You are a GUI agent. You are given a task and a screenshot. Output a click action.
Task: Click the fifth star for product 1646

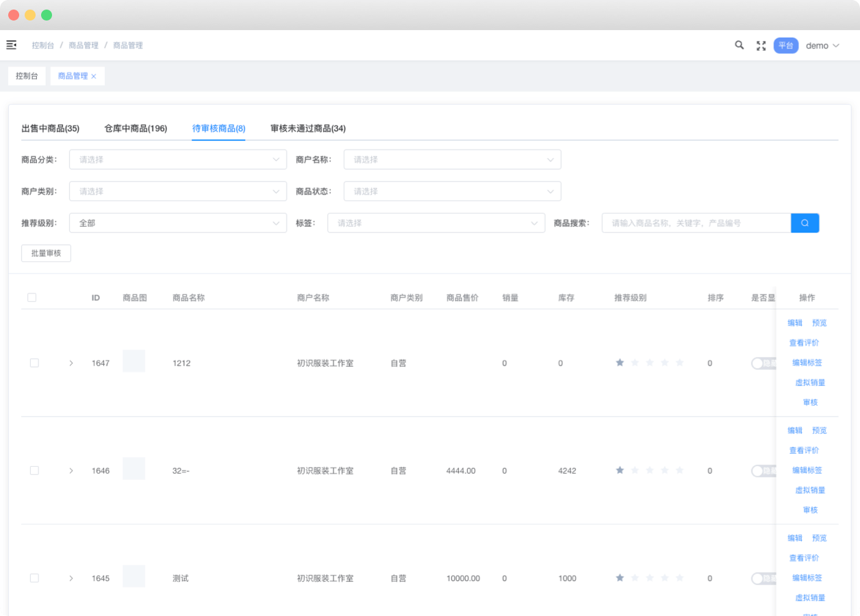679,470
